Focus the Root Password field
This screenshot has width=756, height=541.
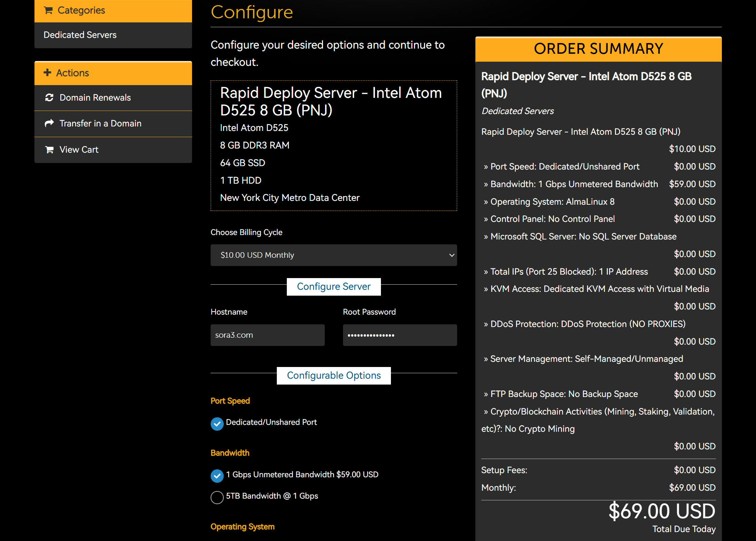coord(400,335)
